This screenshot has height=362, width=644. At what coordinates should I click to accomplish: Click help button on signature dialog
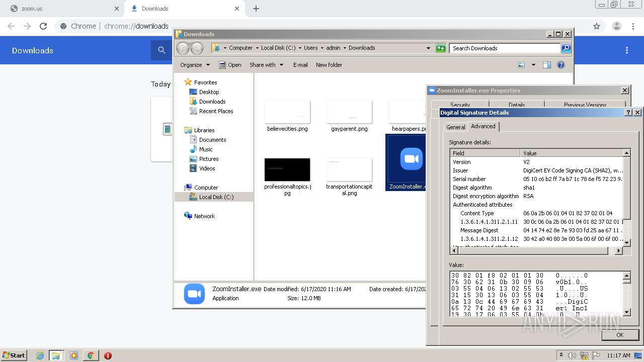tap(628, 113)
